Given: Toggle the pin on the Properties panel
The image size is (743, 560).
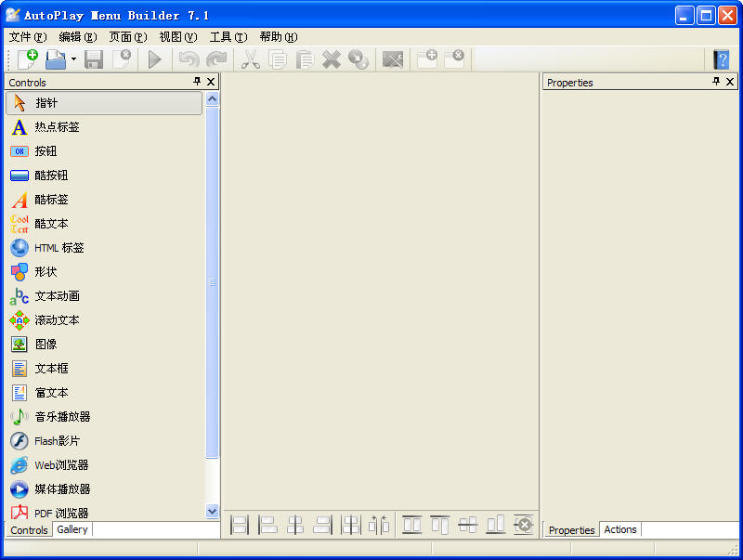Looking at the screenshot, I should [715, 82].
